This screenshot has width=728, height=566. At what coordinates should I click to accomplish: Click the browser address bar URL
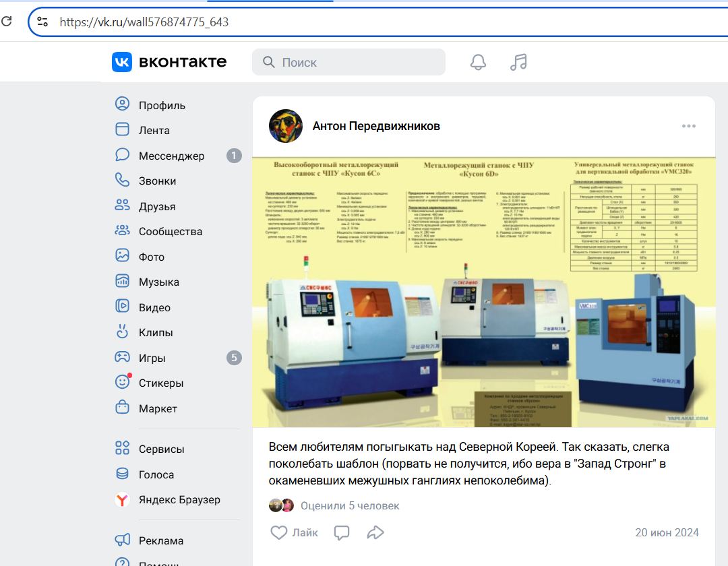pos(144,22)
